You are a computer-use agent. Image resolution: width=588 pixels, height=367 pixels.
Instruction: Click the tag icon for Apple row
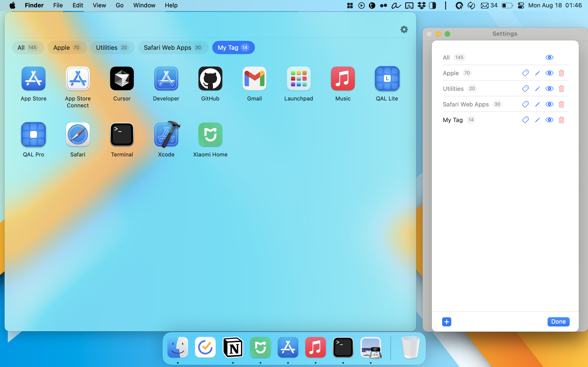pos(525,73)
